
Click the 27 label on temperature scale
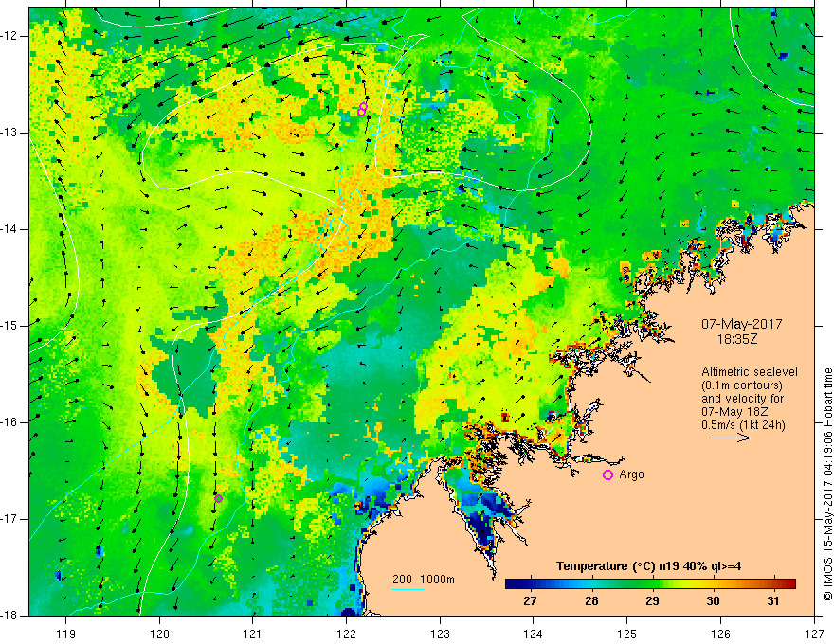530,601
